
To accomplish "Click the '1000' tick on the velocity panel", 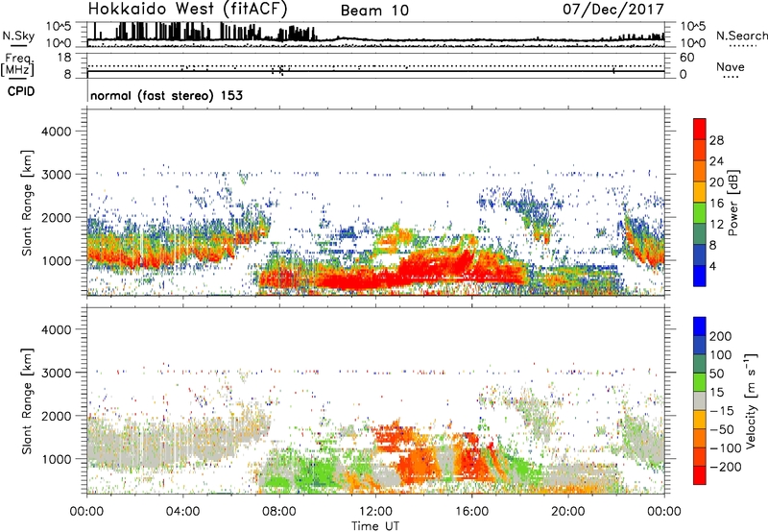I will (x=56, y=459).
